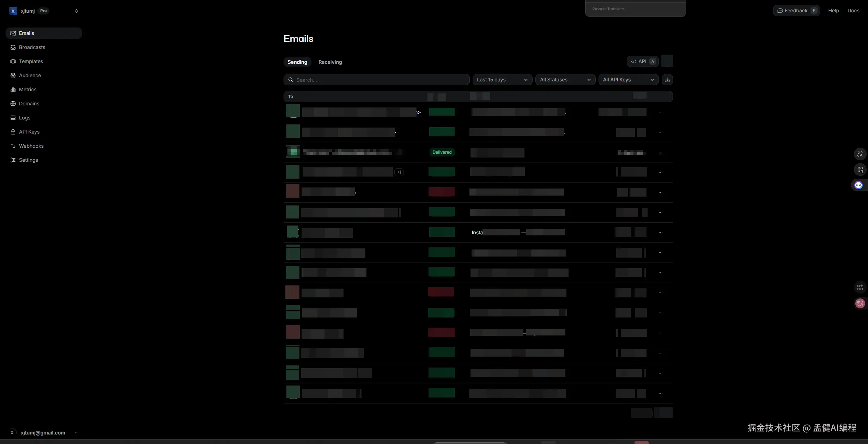The width and height of the screenshot is (868, 444).
Task: Open Metrics in the sidebar
Action: pyautogui.click(x=28, y=90)
